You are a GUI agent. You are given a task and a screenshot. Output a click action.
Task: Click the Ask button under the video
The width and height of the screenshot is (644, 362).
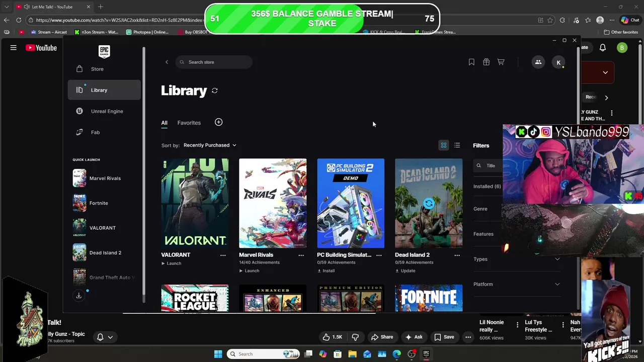pyautogui.click(x=414, y=337)
